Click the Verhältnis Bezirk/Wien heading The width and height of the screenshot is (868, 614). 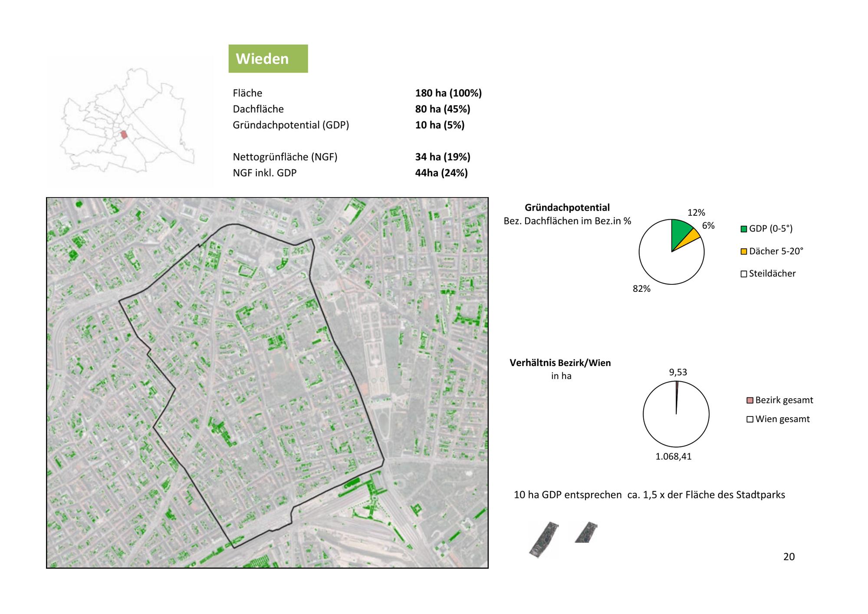(560, 363)
